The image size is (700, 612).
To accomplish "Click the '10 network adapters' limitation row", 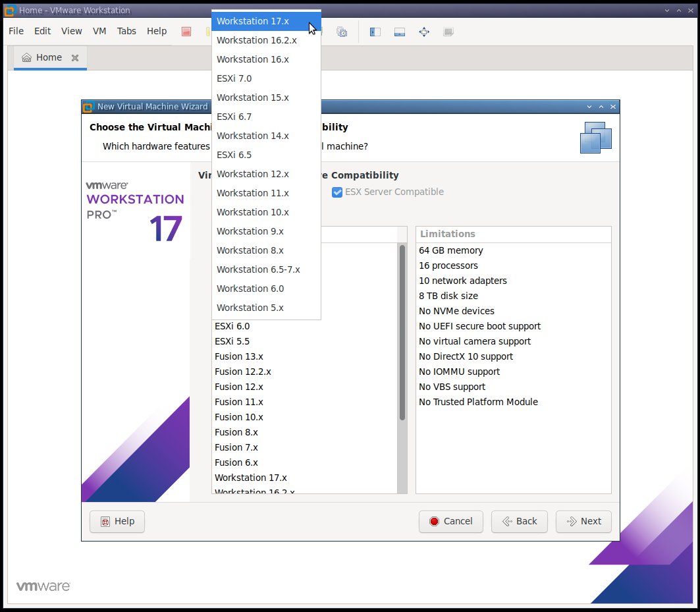I will [x=514, y=281].
